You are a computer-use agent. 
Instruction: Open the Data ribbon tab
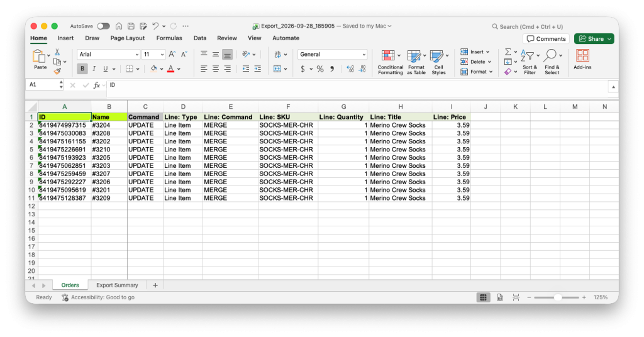click(199, 38)
